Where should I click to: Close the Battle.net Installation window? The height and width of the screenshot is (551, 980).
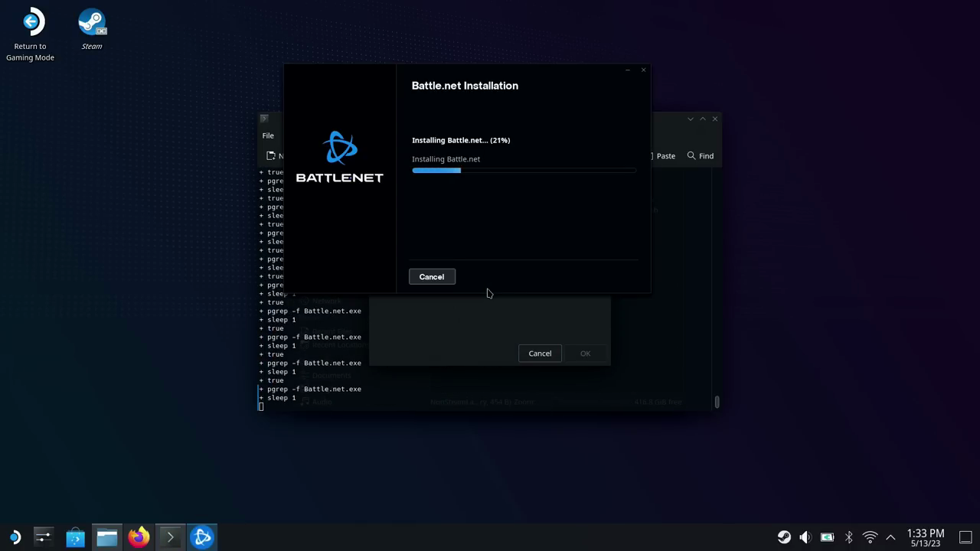click(x=643, y=70)
